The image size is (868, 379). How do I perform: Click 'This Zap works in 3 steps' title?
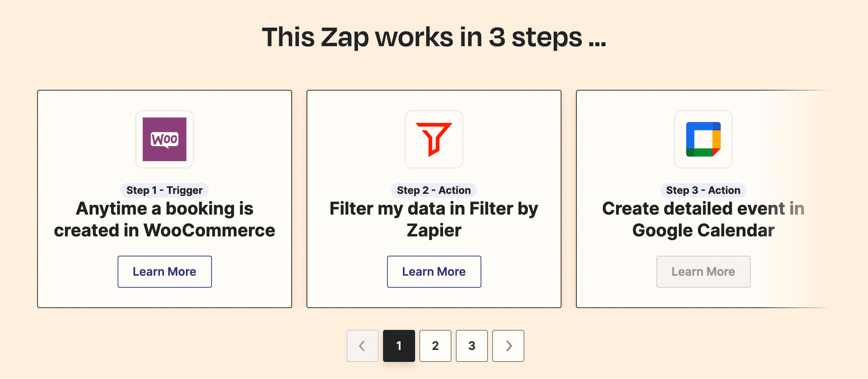click(434, 37)
